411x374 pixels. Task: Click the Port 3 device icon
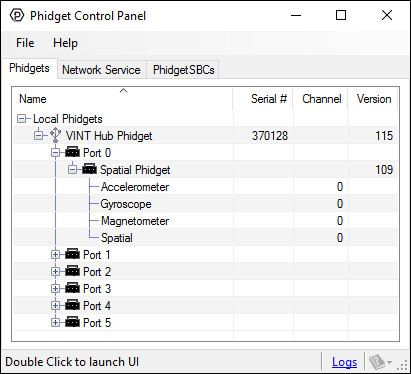(72, 288)
